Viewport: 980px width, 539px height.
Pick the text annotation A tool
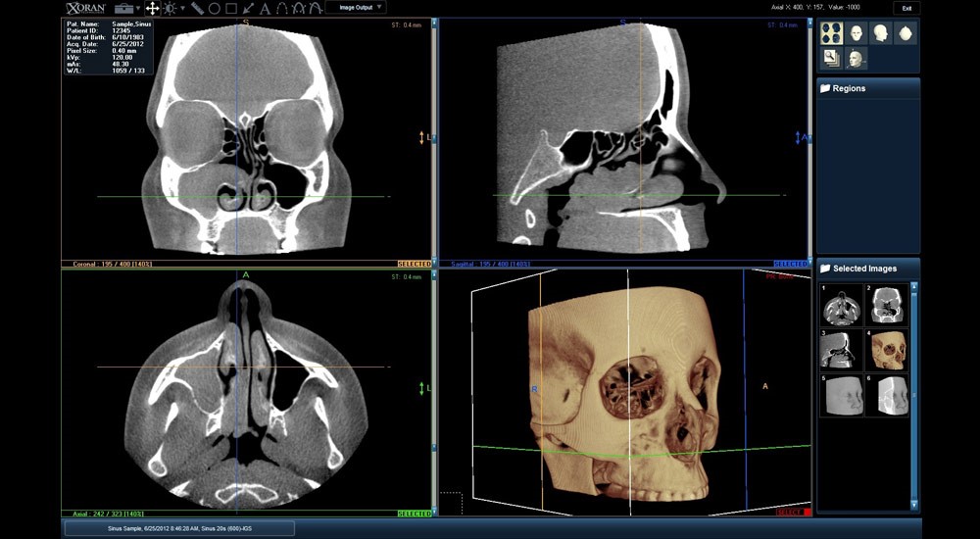[265, 8]
